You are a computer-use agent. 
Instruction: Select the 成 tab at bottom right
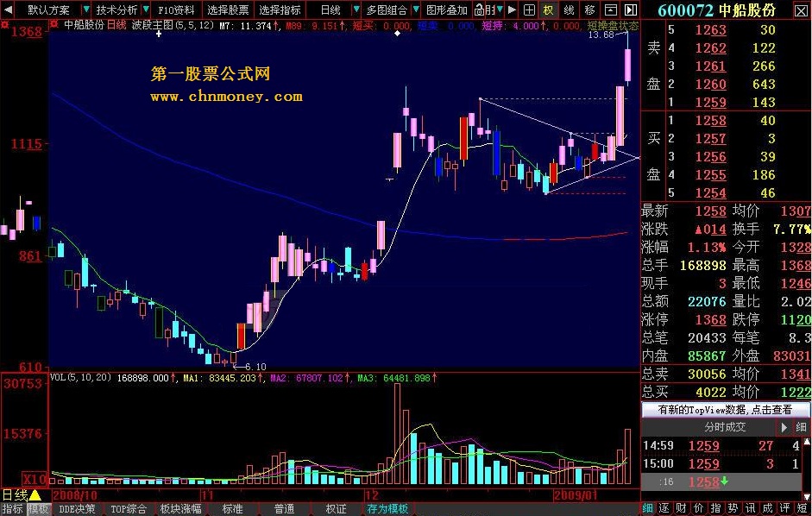(767, 508)
